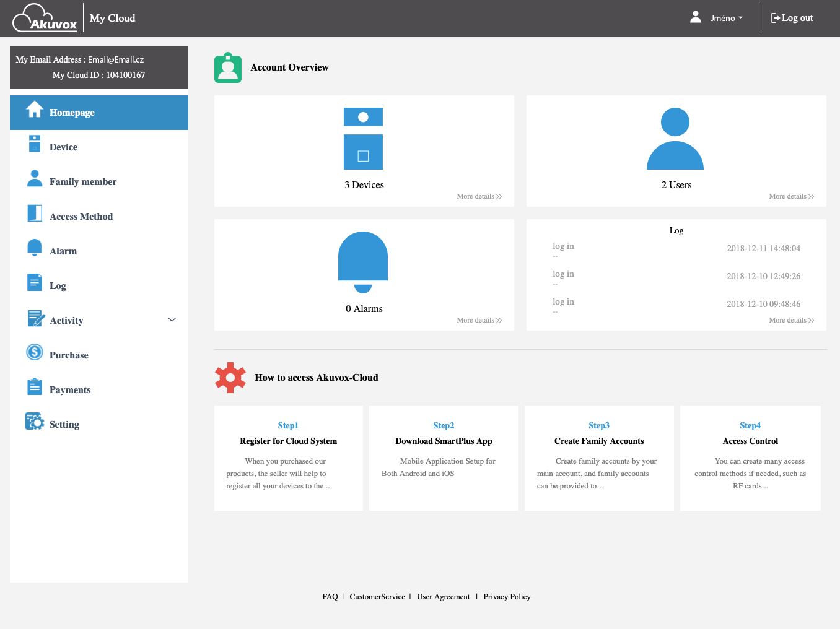The image size is (840, 629).
Task: Open the Setting page
Action: click(x=99, y=425)
